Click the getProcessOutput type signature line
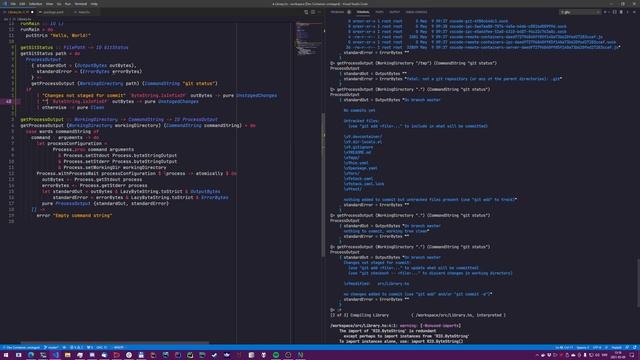Viewport: 640px width, 360px height. coord(119,119)
